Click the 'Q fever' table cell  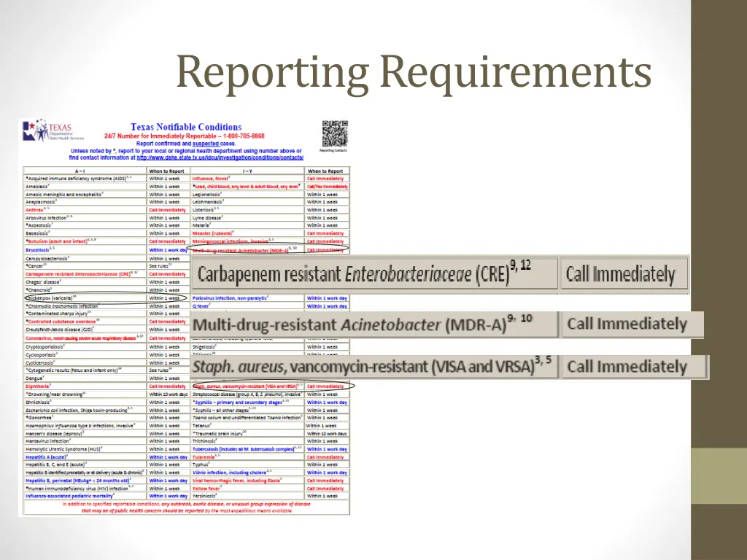coord(247,306)
